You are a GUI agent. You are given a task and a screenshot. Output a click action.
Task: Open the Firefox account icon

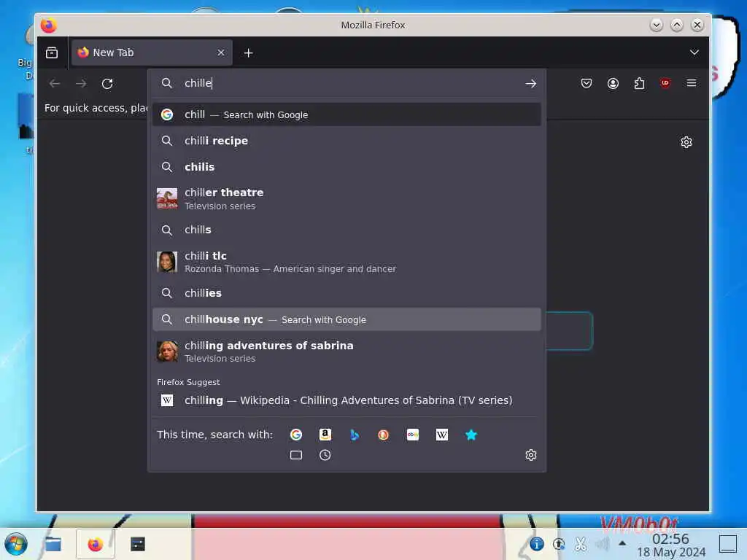coord(613,84)
